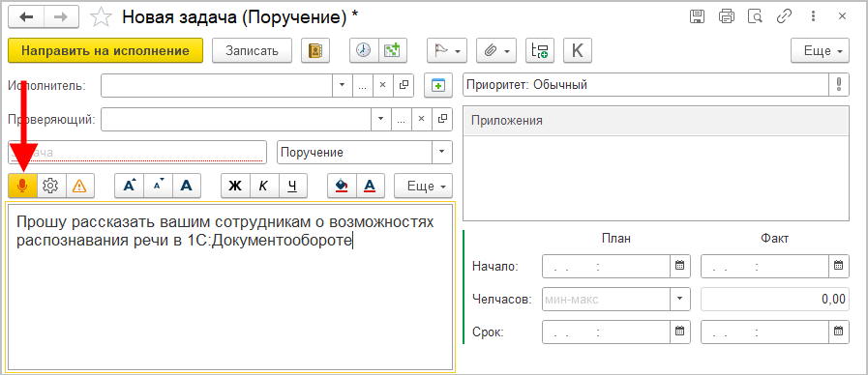
Task: Toggle italic formatting К
Action: 264,187
